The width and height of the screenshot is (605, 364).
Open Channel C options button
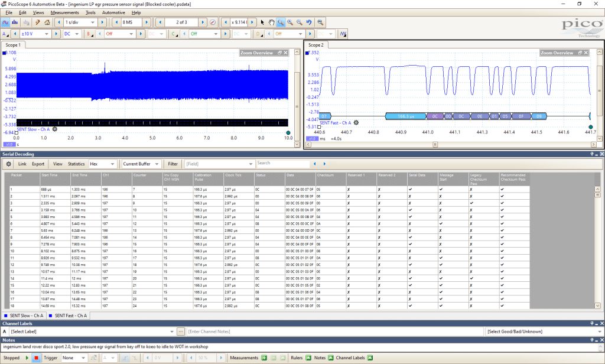(x=174, y=34)
